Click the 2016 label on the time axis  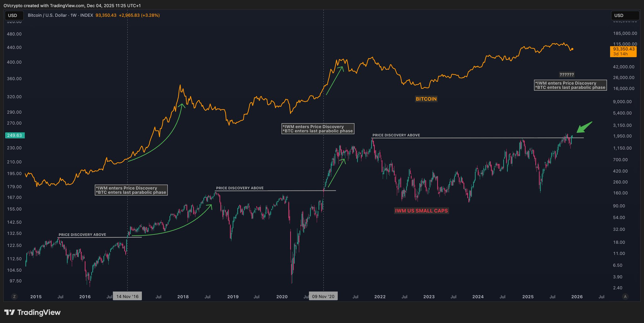pyautogui.click(x=85, y=297)
